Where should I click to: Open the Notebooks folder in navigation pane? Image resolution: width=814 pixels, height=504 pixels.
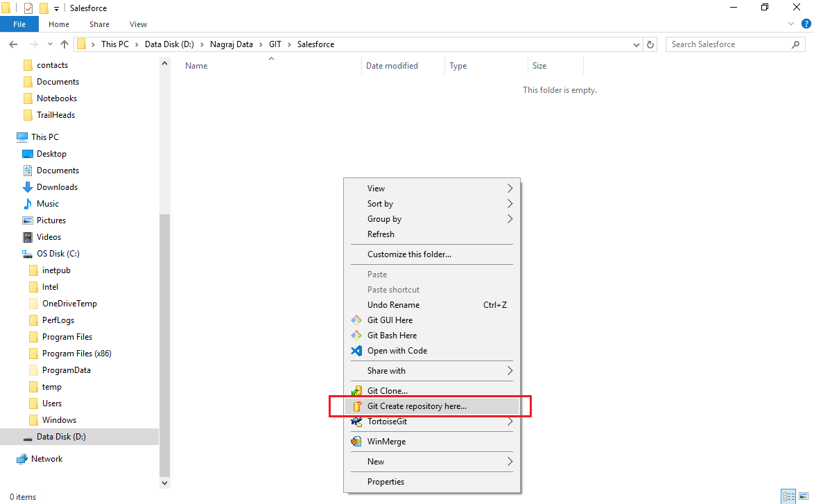coord(57,98)
